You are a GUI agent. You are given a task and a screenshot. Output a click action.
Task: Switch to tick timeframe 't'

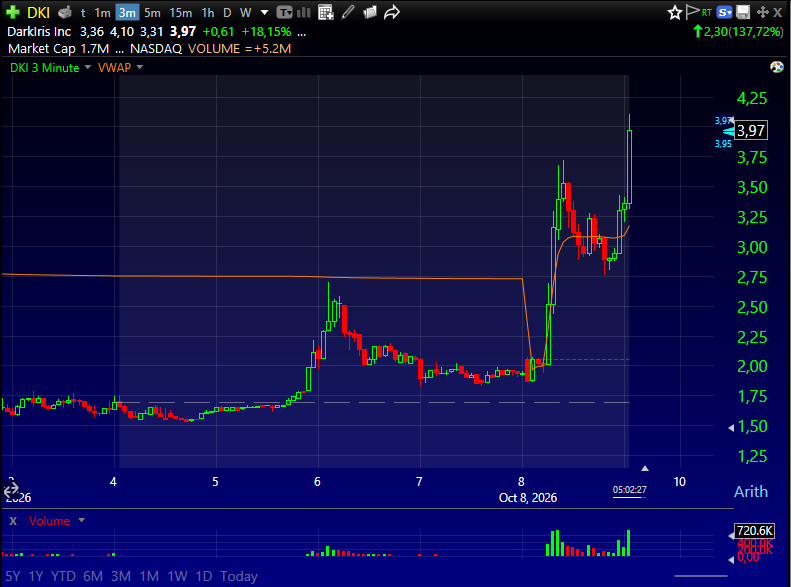point(83,13)
